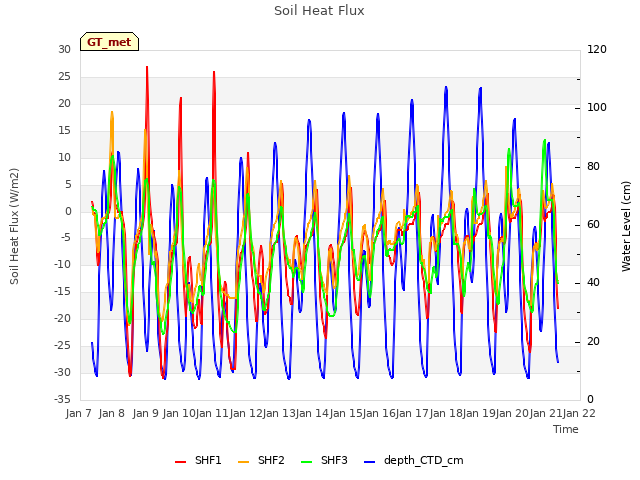Image resolution: width=640 pixels, height=480 pixels.
Task: Click the green SHF3 legend color marker
Action: tap(307, 462)
